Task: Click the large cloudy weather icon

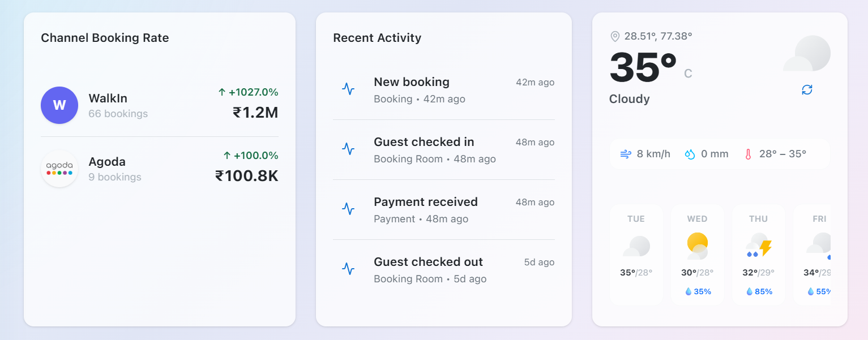Action: pyautogui.click(x=807, y=53)
